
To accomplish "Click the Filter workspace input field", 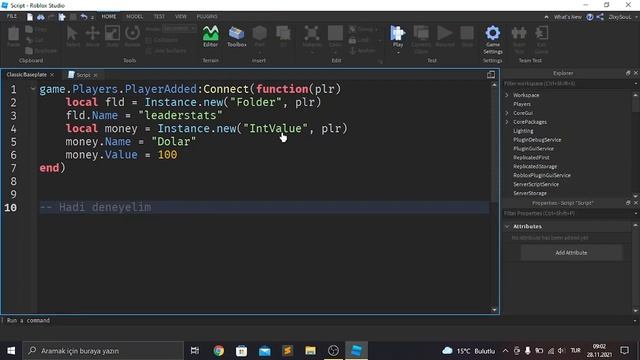I will pyautogui.click(x=567, y=83).
